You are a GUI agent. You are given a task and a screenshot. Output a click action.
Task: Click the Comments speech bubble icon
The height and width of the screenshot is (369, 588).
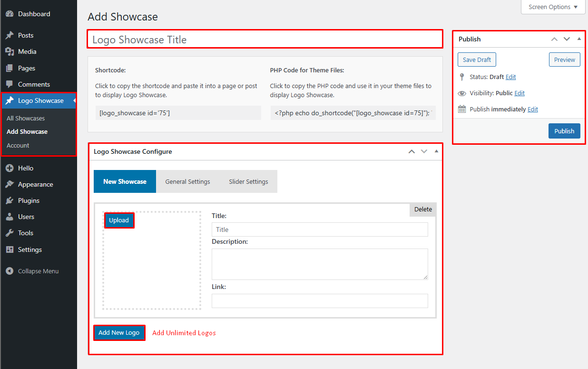point(10,84)
